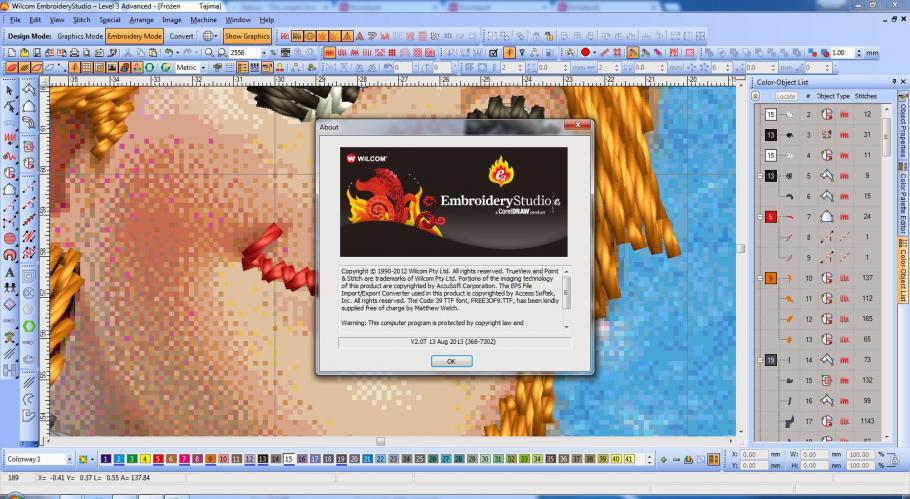Collapse the Color-Object List double-chevron button
The image size is (910, 499).
(756, 96)
